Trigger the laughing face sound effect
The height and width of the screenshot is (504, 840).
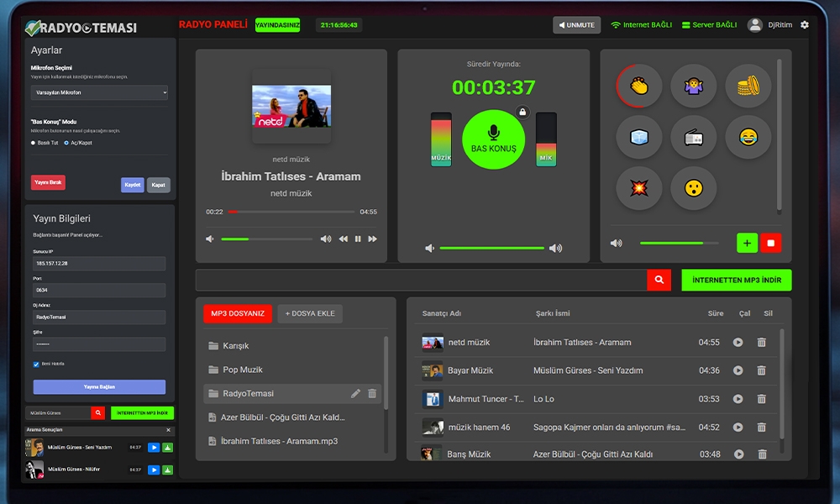click(x=748, y=137)
